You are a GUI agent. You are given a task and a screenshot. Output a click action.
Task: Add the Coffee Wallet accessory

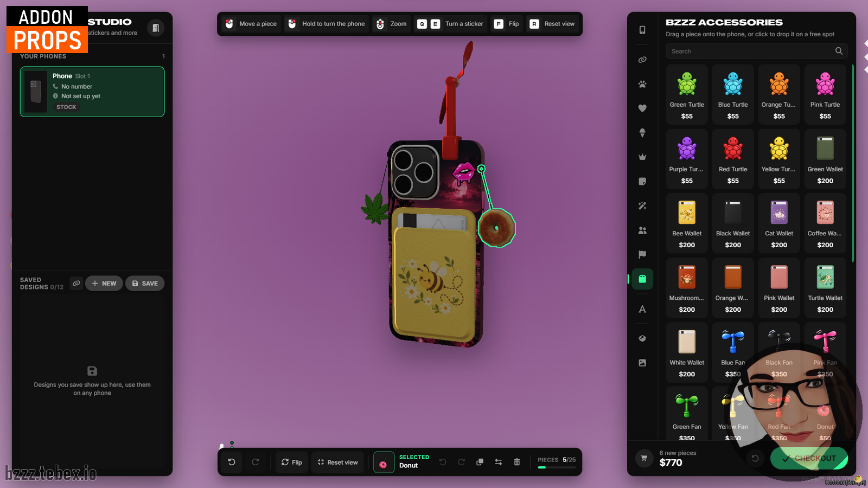click(x=825, y=223)
